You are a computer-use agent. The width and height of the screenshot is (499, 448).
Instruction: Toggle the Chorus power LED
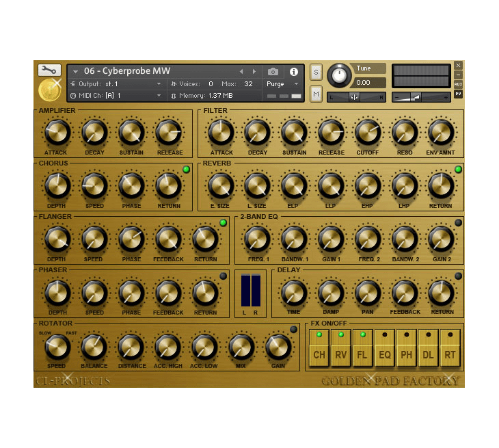[x=187, y=170]
